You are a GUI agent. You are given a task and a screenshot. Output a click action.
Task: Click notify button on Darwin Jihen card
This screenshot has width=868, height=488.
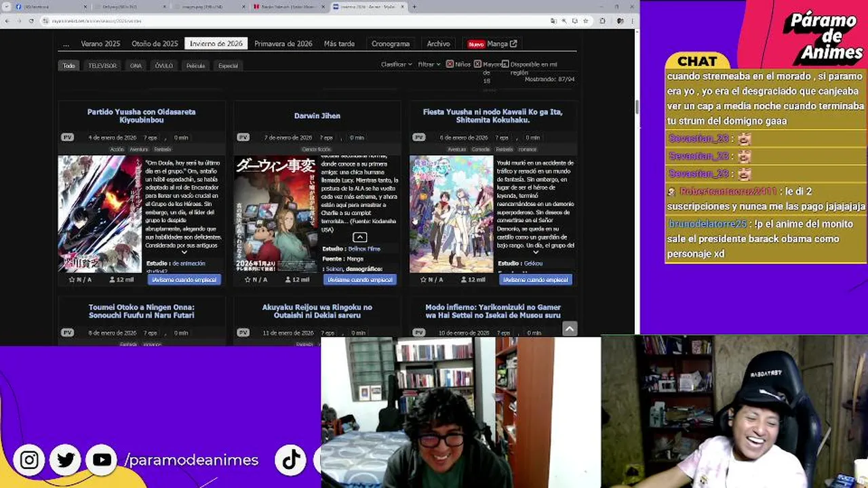click(360, 279)
